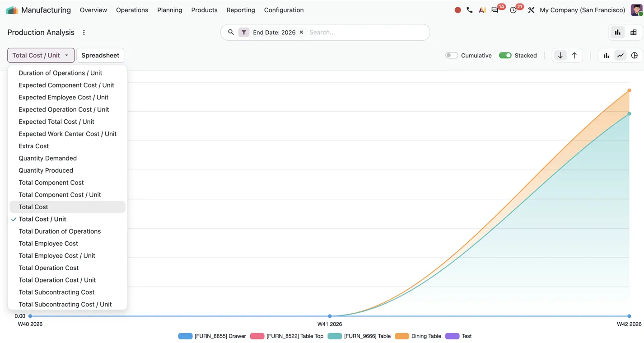The image size is (644, 343).
Task: Switch to bar chart type
Action: [x=606, y=56]
